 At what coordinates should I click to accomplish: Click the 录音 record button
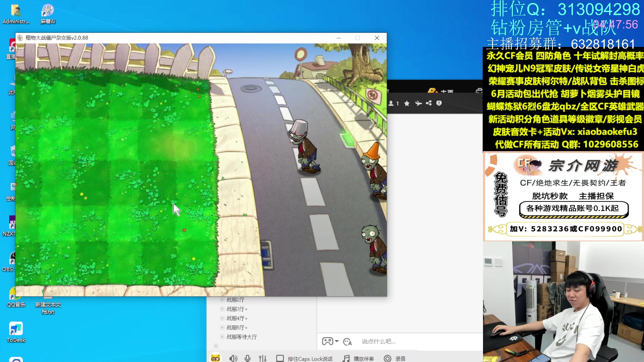[x=395, y=358]
